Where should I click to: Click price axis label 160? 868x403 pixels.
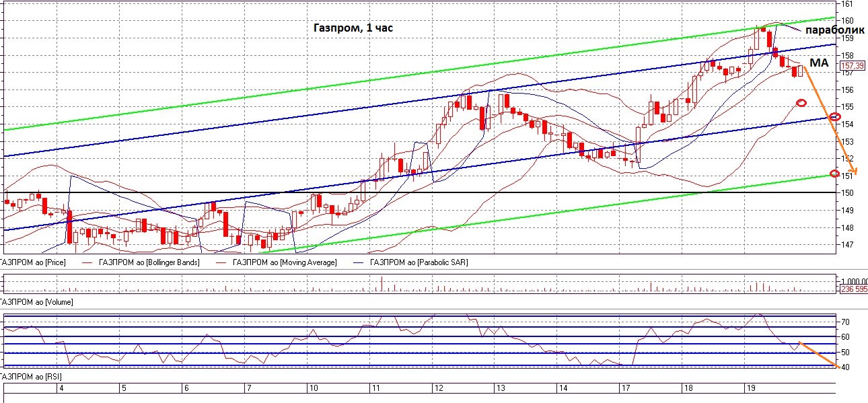pyautogui.click(x=848, y=21)
